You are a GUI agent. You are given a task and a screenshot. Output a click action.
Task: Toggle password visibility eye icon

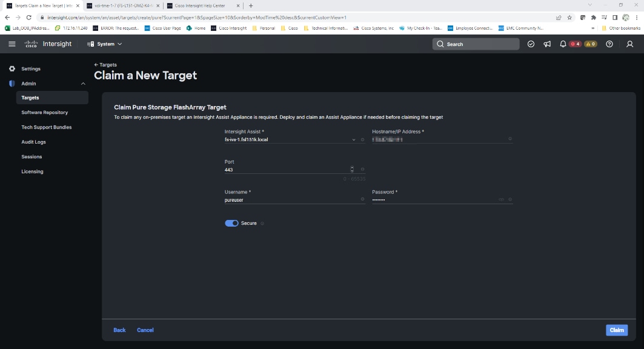(502, 199)
